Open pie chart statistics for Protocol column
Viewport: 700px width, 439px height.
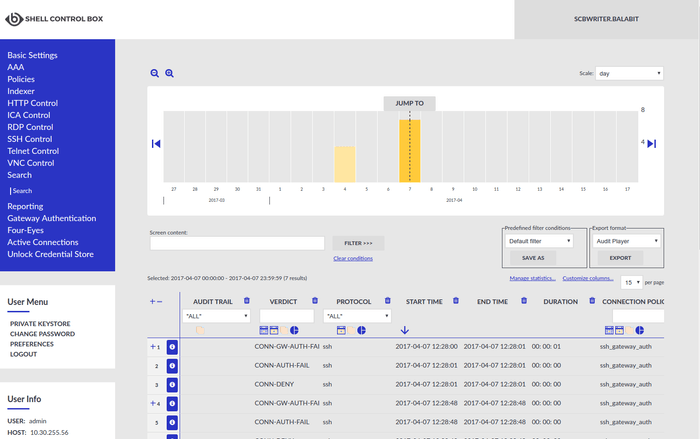361,330
